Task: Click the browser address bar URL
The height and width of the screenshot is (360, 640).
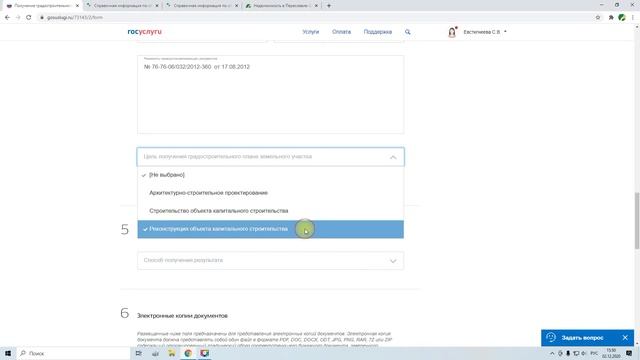Action: pos(74,18)
